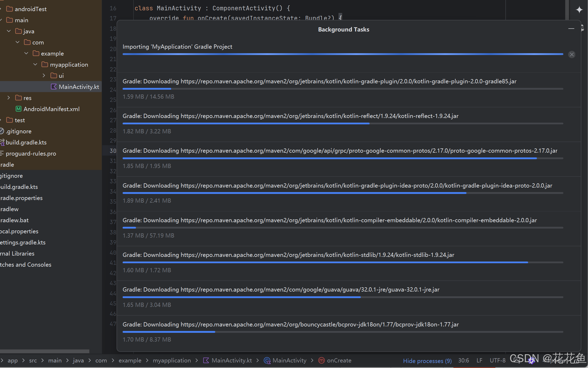
Task: Collapse the example package node
Action: click(x=26, y=53)
